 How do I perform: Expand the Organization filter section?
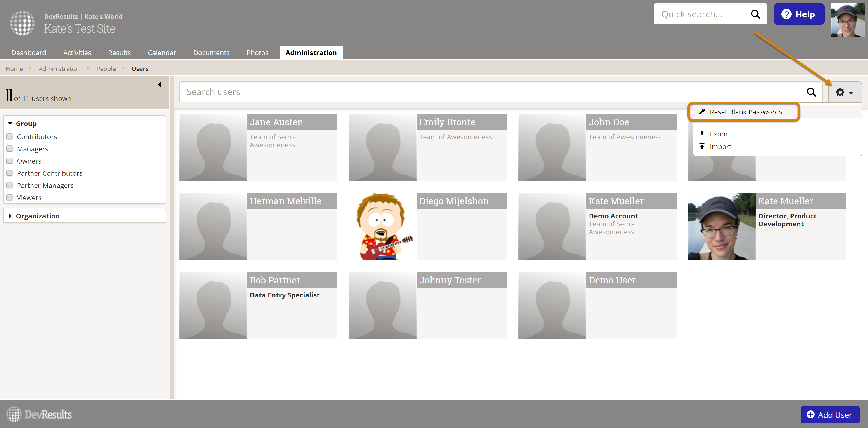pos(10,216)
